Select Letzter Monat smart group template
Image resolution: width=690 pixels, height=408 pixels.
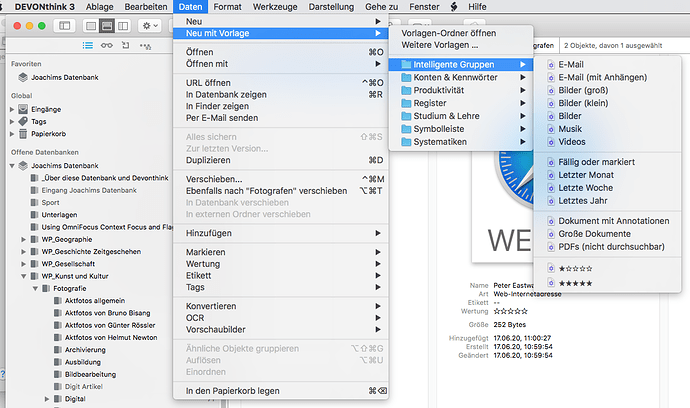click(607, 175)
